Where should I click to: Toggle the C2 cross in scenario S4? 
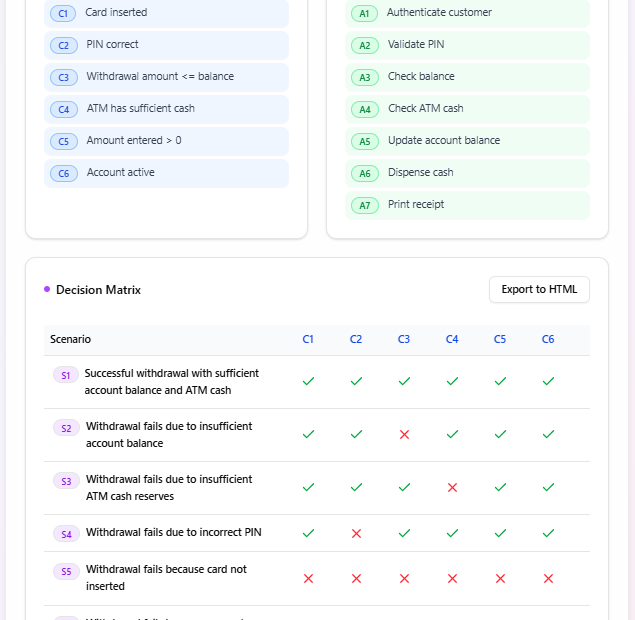coord(356,533)
